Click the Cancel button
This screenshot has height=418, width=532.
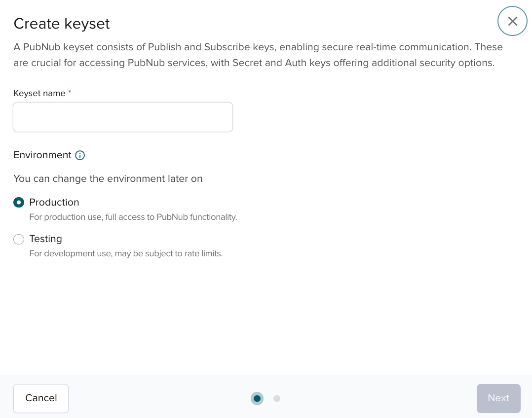(41, 398)
